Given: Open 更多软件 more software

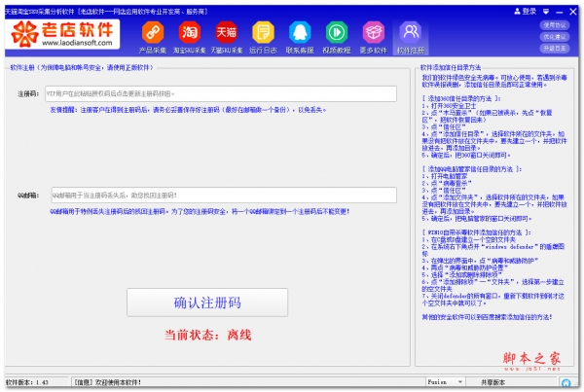Looking at the screenshot, I should [x=374, y=37].
